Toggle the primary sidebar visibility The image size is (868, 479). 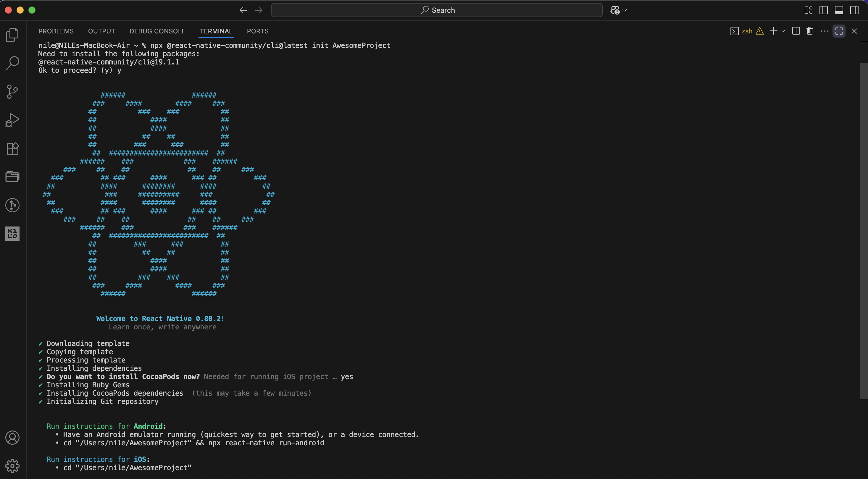(824, 10)
